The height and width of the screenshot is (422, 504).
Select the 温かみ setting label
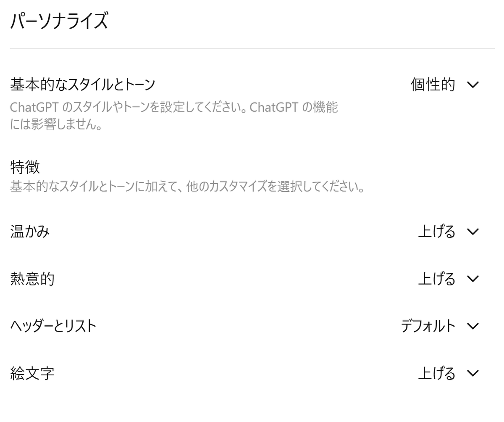tap(30, 232)
